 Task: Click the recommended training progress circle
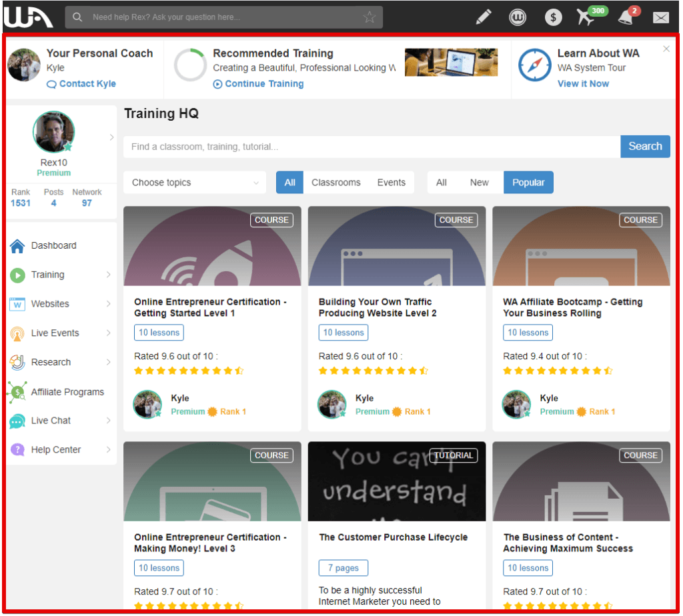pos(190,65)
